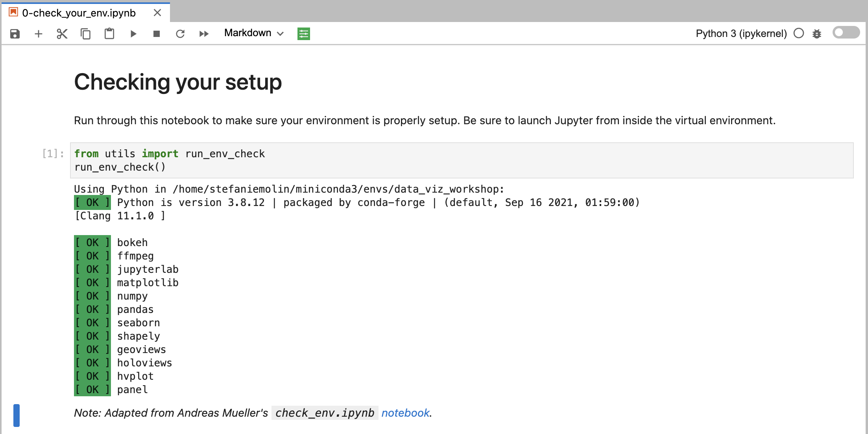Open the Markdown cell type dropdown

click(254, 33)
